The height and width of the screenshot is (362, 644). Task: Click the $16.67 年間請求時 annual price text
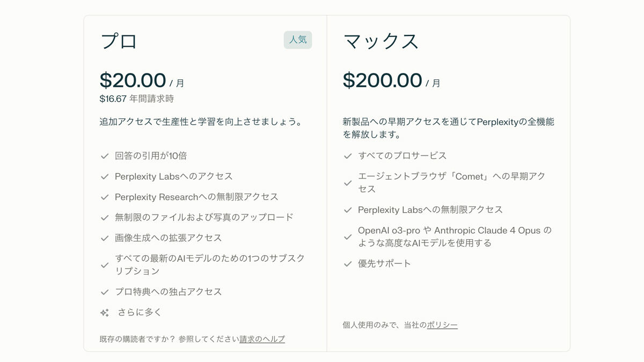click(137, 99)
